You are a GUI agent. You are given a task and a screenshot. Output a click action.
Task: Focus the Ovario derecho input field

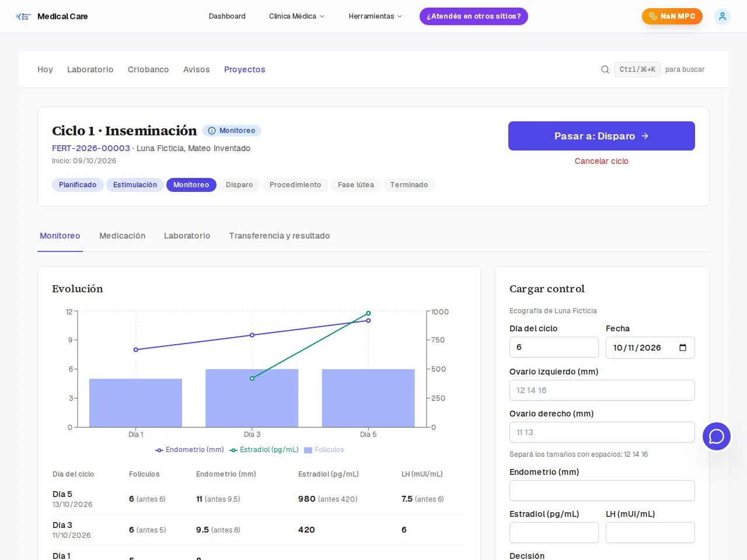pos(602,432)
